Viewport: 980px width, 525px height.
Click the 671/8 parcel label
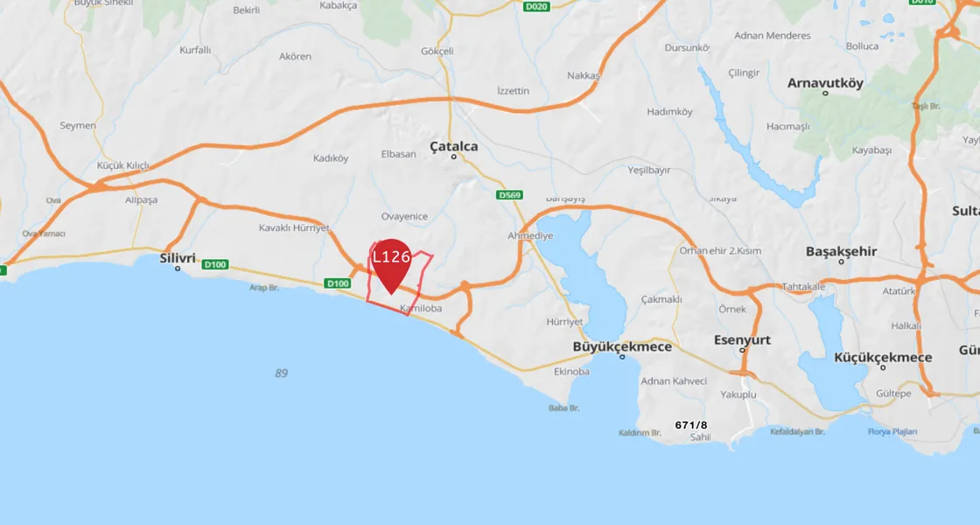[691, 425]
